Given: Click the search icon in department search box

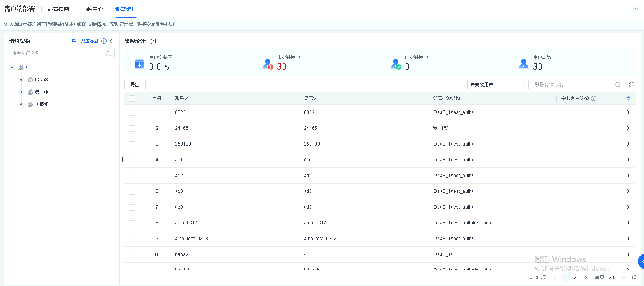Looking at the screenshot, I should tap(108, 54).
